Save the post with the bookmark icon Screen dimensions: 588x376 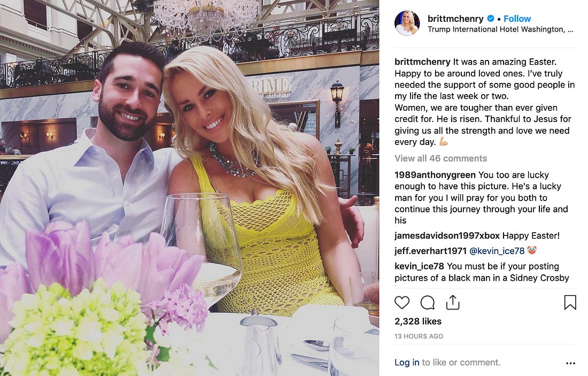[x=570, y=302]
